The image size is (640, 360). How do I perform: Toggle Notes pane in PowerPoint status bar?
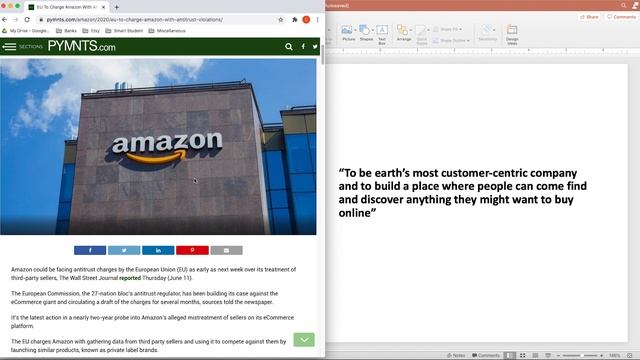(x=456, y=356)
